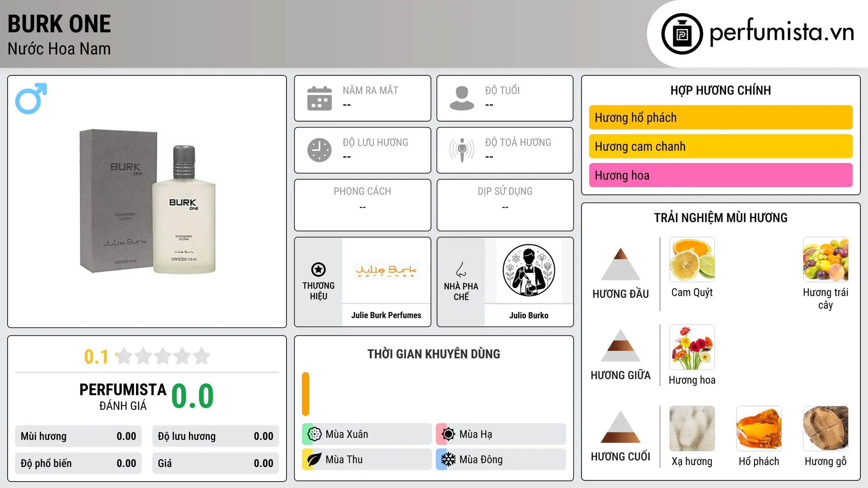Click the person icon for Độ tuổi

pyautogui.click(x=462, y=98)
